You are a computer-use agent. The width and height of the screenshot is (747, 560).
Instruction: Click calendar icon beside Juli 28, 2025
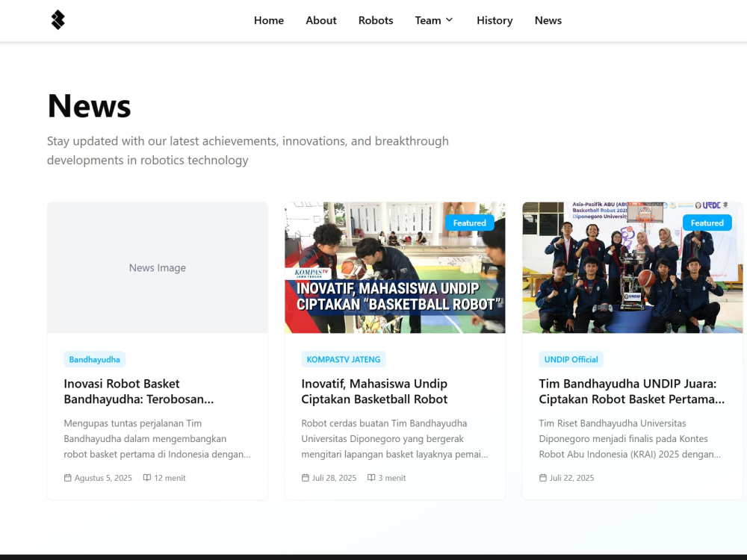pyautogui.click(x=306, y=478)
